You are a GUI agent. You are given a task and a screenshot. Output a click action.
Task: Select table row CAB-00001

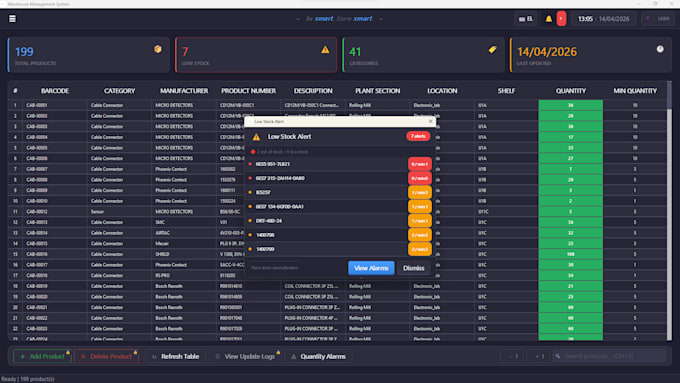click(338, 105)
